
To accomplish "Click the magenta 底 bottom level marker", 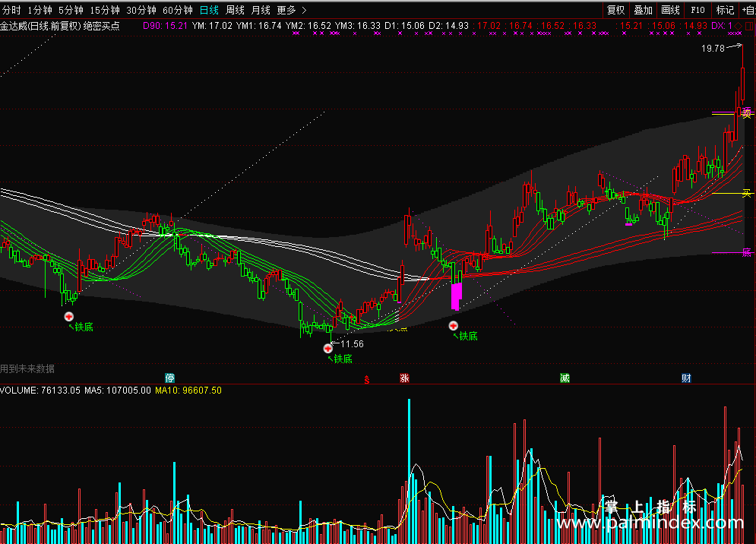I will [747, 252].
